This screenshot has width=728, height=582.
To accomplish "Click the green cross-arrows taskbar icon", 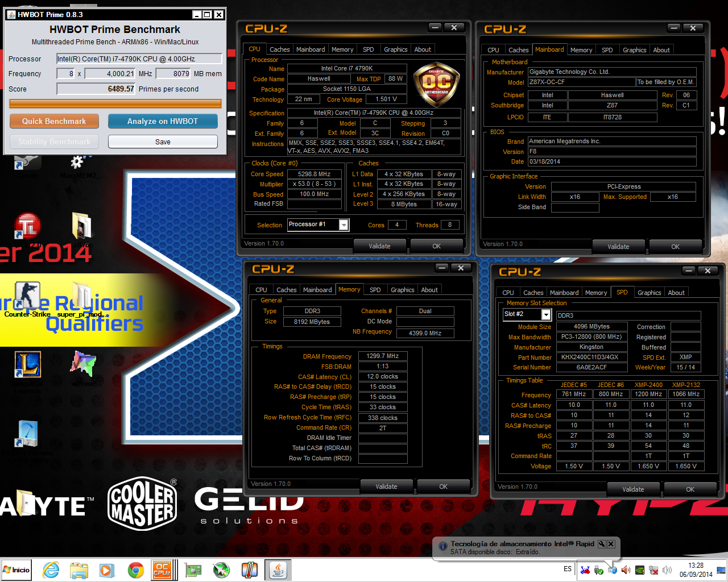I will (221, 570).
